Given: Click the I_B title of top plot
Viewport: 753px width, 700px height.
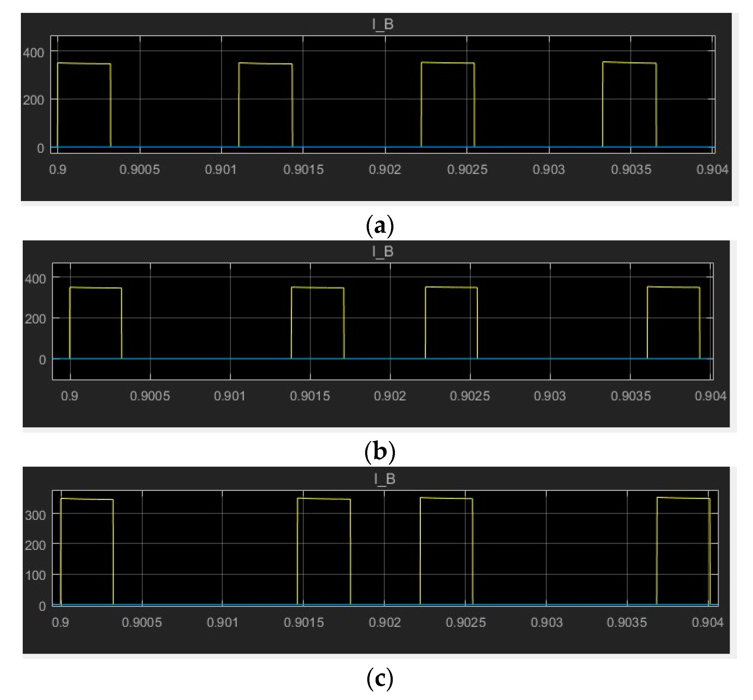Looking at the screenshot, I should (x=383, y=24).
